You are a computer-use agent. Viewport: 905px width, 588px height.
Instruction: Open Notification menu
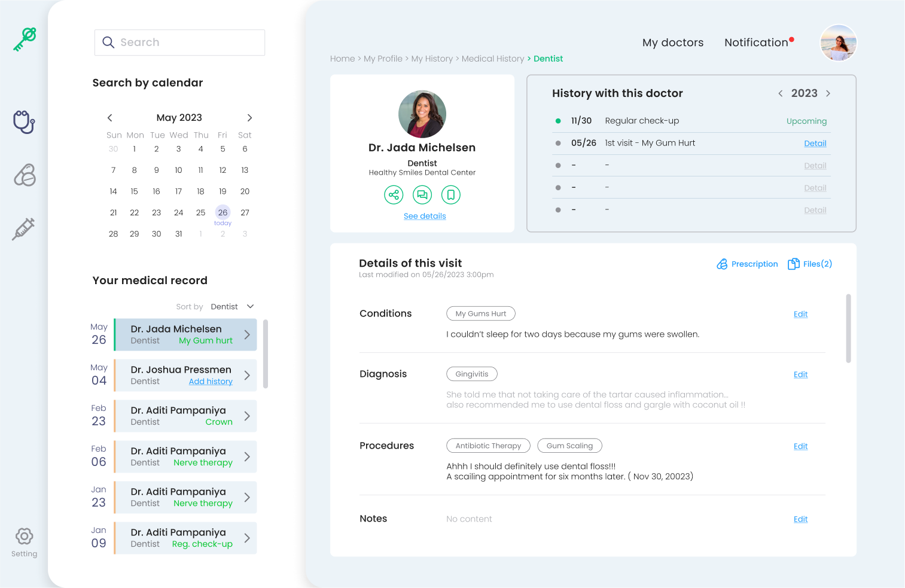(756, 42)
